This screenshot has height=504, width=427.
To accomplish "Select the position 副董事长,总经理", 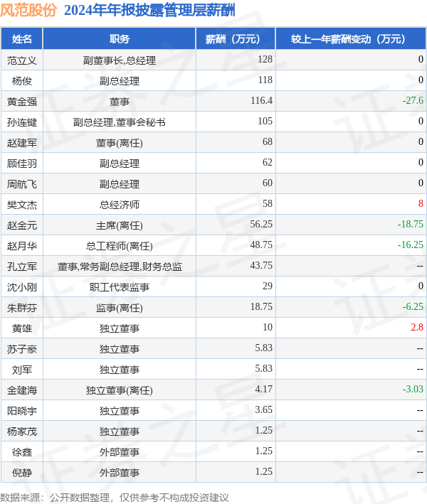I will (x=120, y=60).
